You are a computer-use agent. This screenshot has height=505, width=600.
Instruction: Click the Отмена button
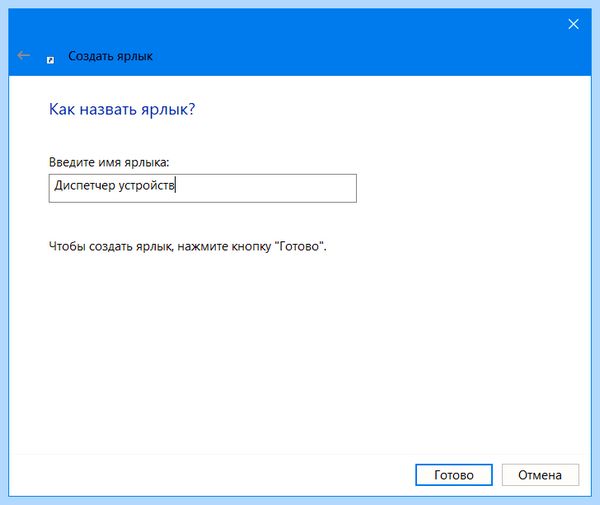tap(540, 475)
